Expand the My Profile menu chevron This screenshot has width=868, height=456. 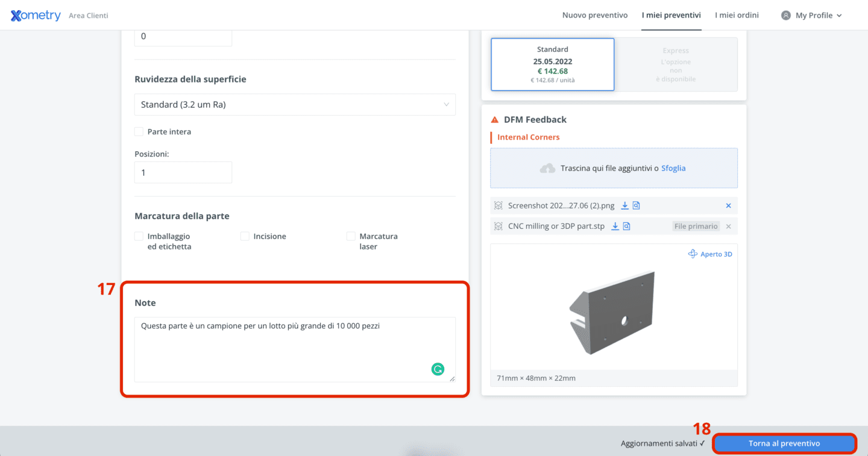(x=839, y=16)
